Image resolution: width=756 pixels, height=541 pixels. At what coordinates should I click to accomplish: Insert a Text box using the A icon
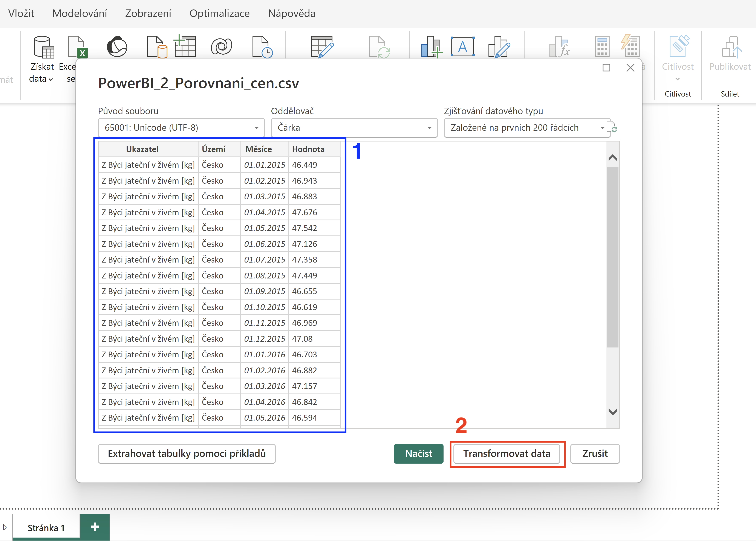click(462, 46)
